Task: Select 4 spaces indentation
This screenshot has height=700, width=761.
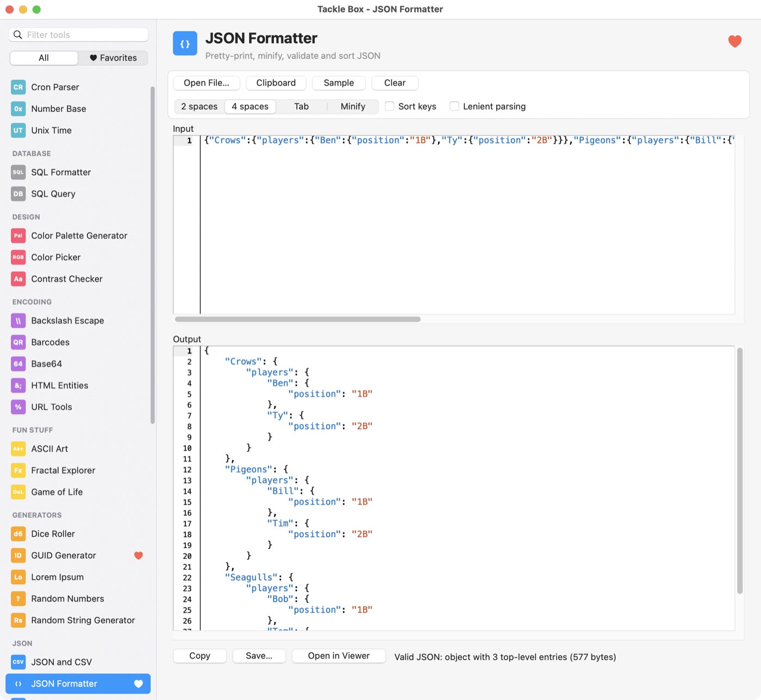Action: point(250,107)
